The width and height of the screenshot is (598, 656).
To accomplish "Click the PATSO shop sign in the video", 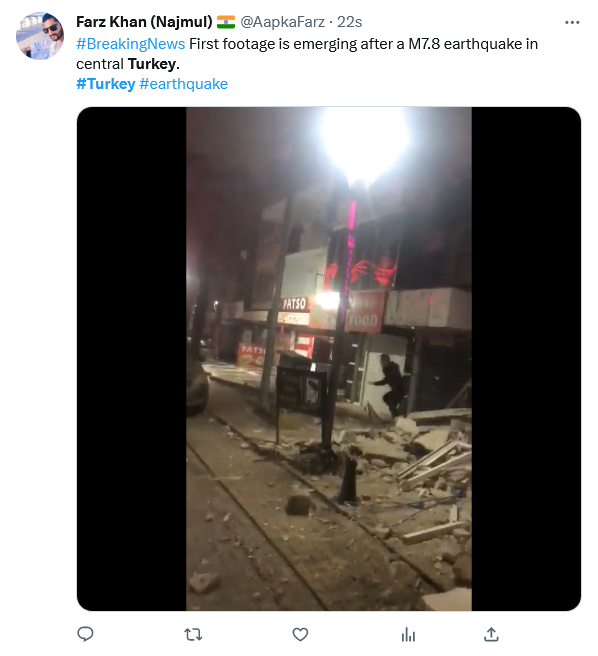I will pos(294,304).
